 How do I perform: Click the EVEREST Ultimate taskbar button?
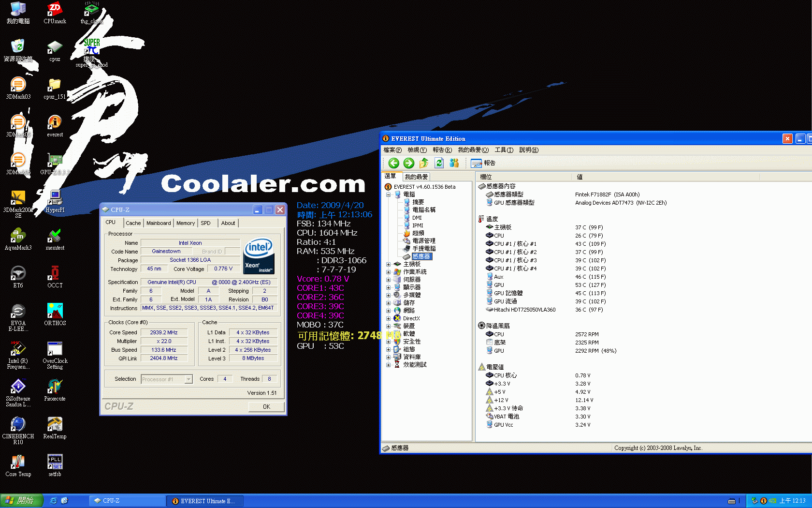(x=205, y=501)
